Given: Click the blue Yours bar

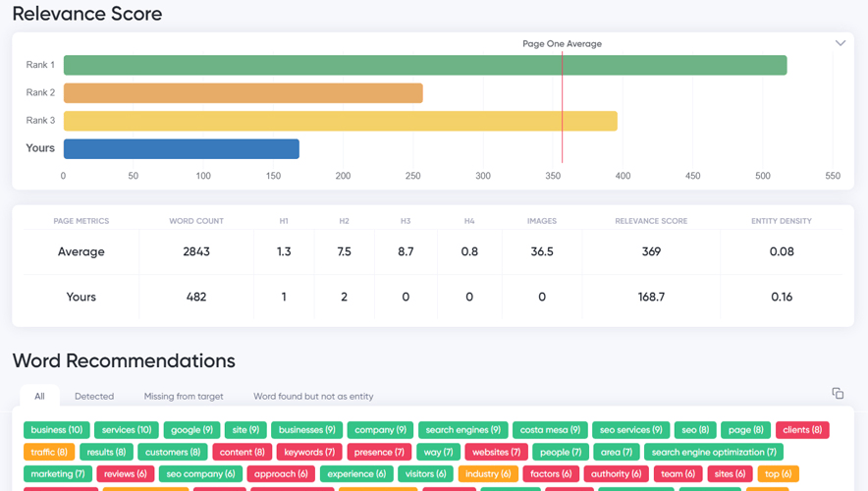Looking at the screenshot, I should pyautogui.click(x=182, y=149).
